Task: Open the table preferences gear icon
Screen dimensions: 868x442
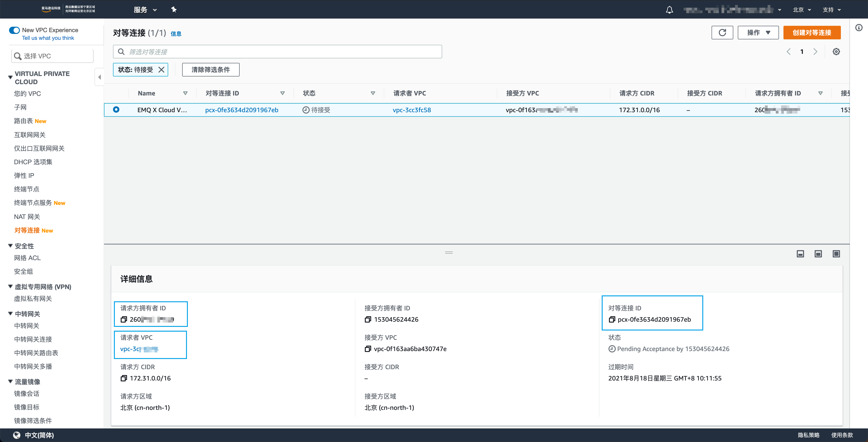Action: (836, 52)
